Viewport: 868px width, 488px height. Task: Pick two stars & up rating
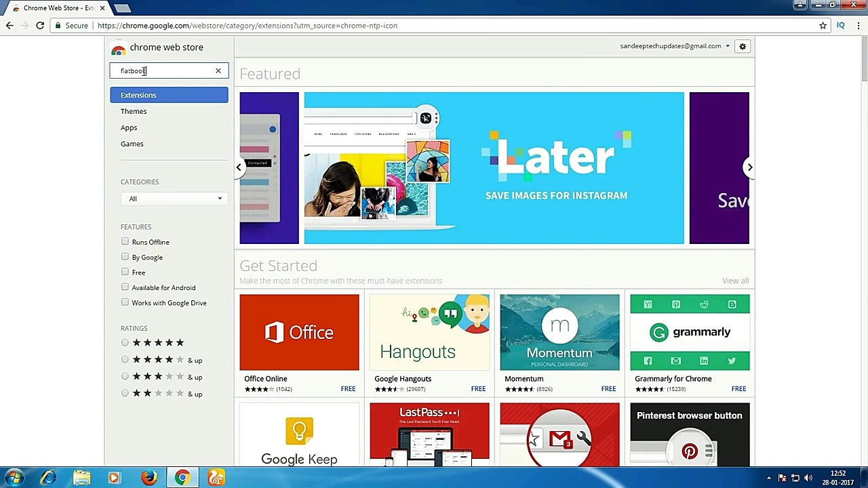pyautogui.click(x=125, y=393)
